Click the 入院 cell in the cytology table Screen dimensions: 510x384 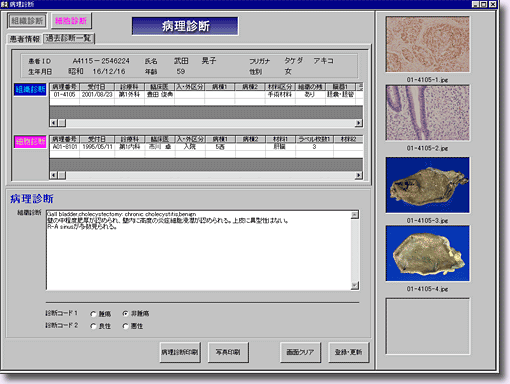coord(190,147)
